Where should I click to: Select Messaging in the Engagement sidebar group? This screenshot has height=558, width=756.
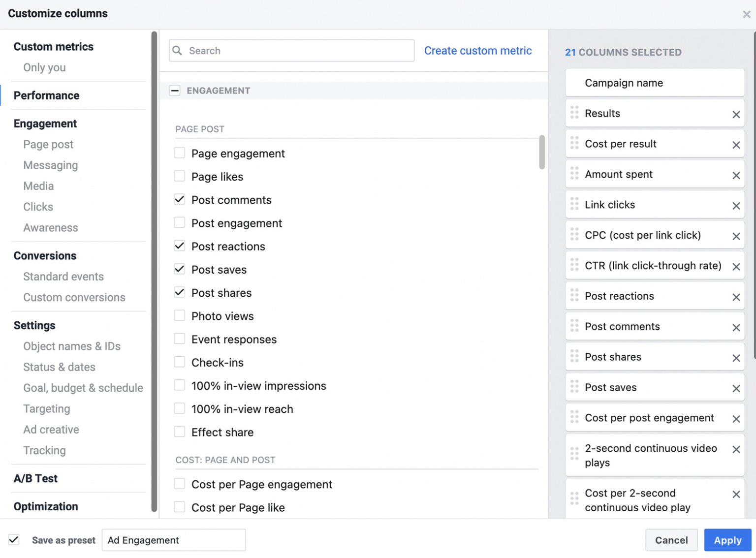point(50,165)
